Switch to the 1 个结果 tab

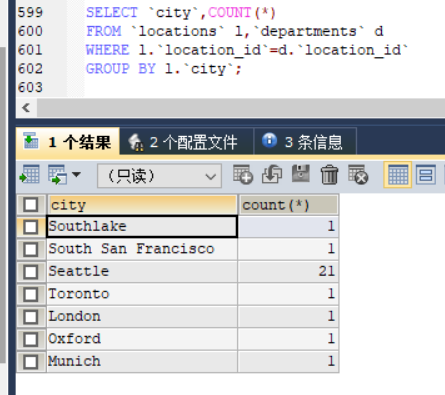coord(68,142)
